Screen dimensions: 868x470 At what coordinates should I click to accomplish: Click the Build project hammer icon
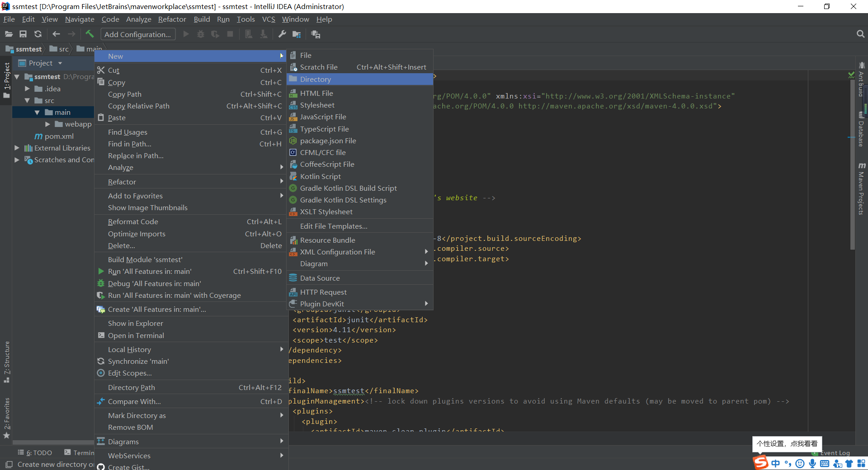(x=90, y=34)
